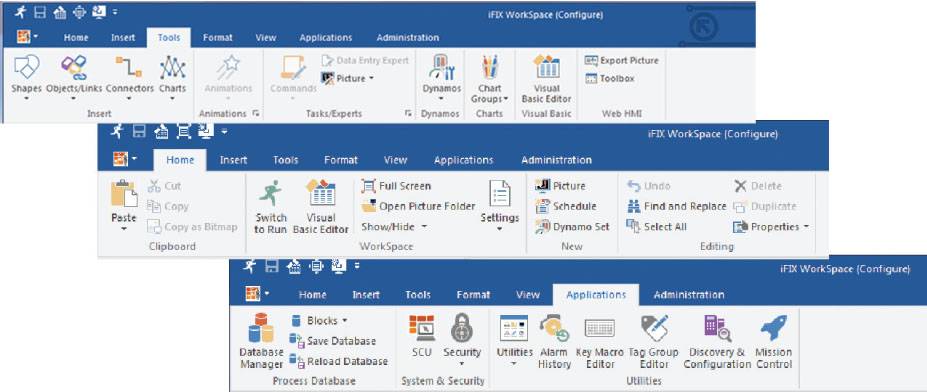The image size is (927, 392).
Task: Click the run-figure icon in Home window quick access toolbar
Action: [x=117, y=132]
